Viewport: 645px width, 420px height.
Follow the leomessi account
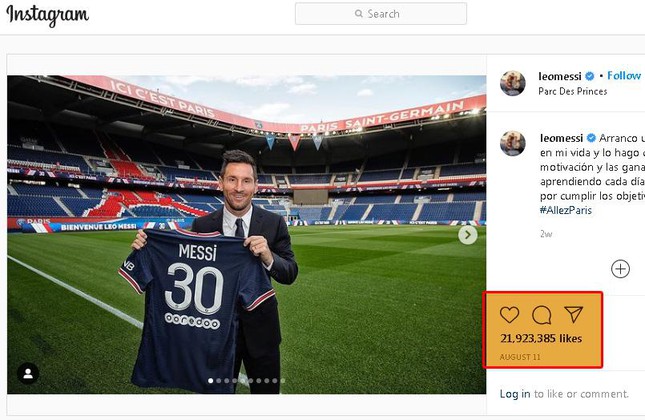624,76
